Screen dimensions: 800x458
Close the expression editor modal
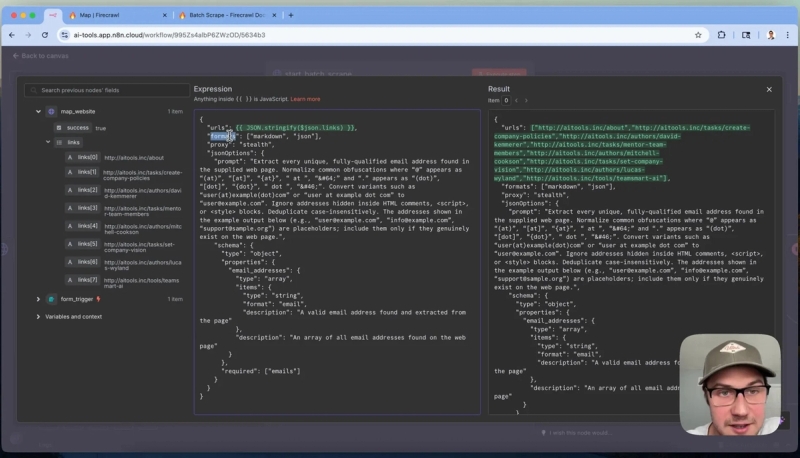(x=769, y=89)
